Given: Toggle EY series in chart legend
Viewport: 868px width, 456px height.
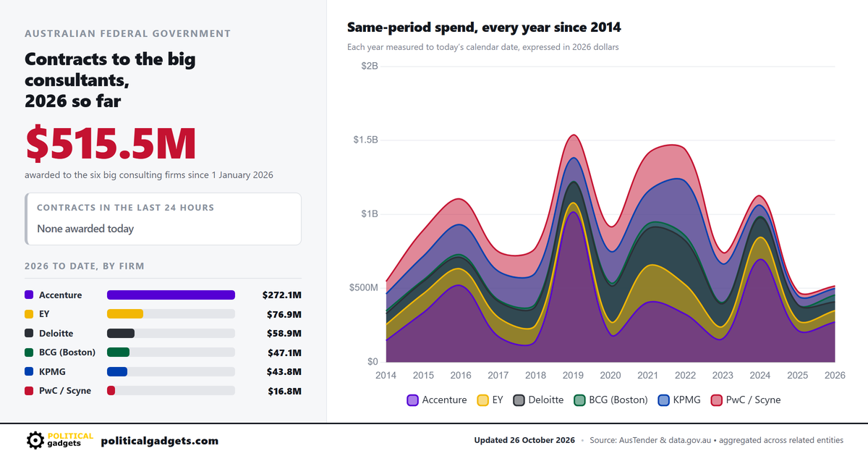Looking at the screenshot, I should [x=490, y=400].
